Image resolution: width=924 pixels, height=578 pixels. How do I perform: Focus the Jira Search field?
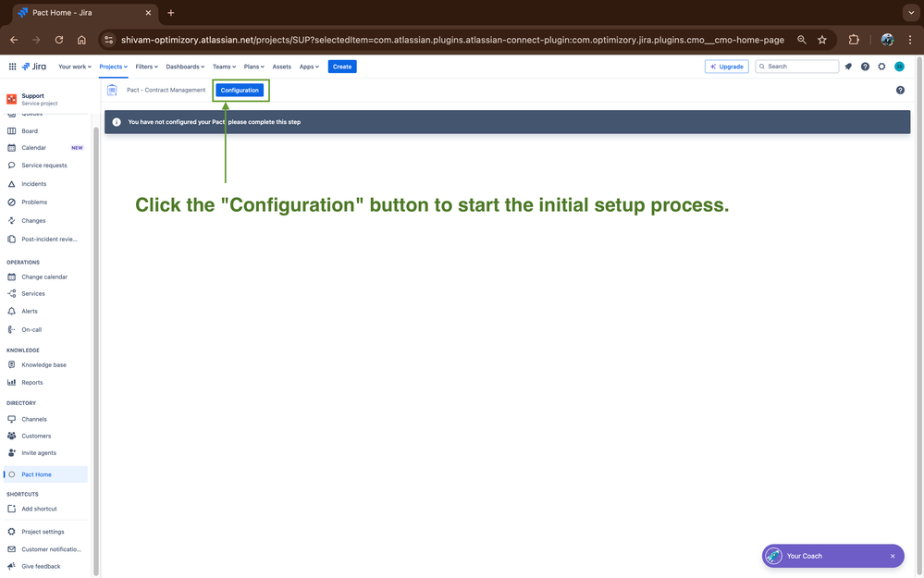[x=796, y=67]
